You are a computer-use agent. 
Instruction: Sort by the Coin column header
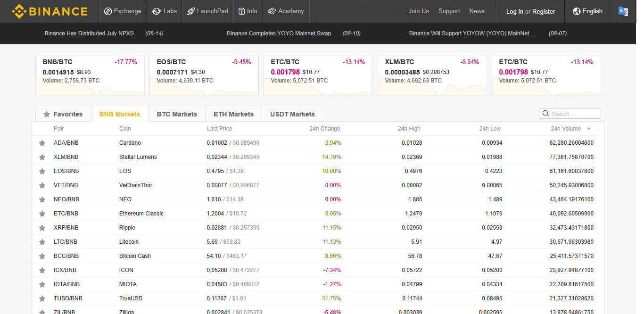point(125,129)
